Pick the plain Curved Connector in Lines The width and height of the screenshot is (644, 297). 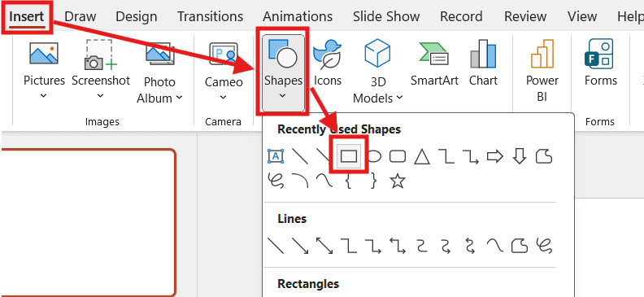pos(422,246)
